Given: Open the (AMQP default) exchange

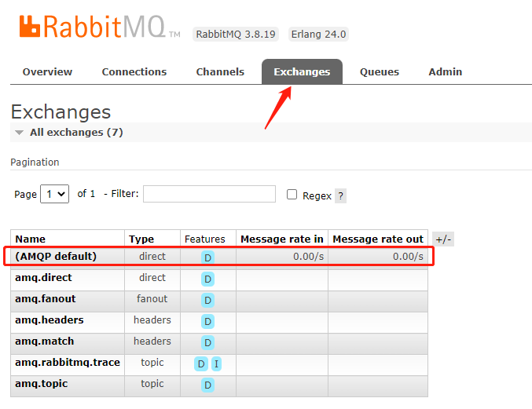Looking at the screenshot, I should [x=56, y=256].
